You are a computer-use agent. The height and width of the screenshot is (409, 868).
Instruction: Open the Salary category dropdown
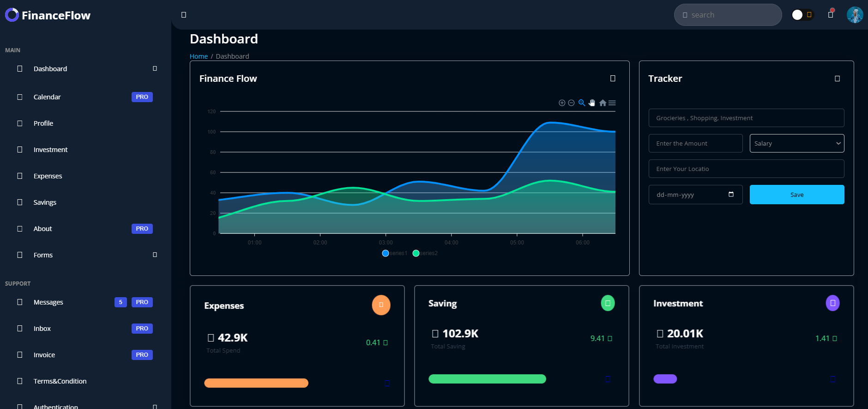[x=796, y=143]
